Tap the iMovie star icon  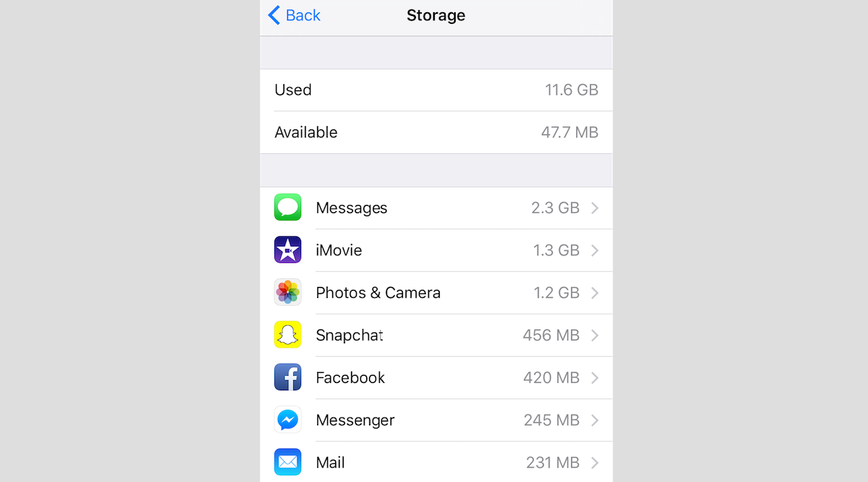point(287,250)
